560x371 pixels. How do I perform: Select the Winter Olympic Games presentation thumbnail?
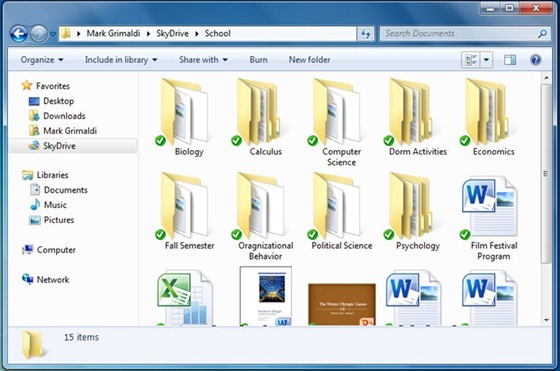coord(342,304)
